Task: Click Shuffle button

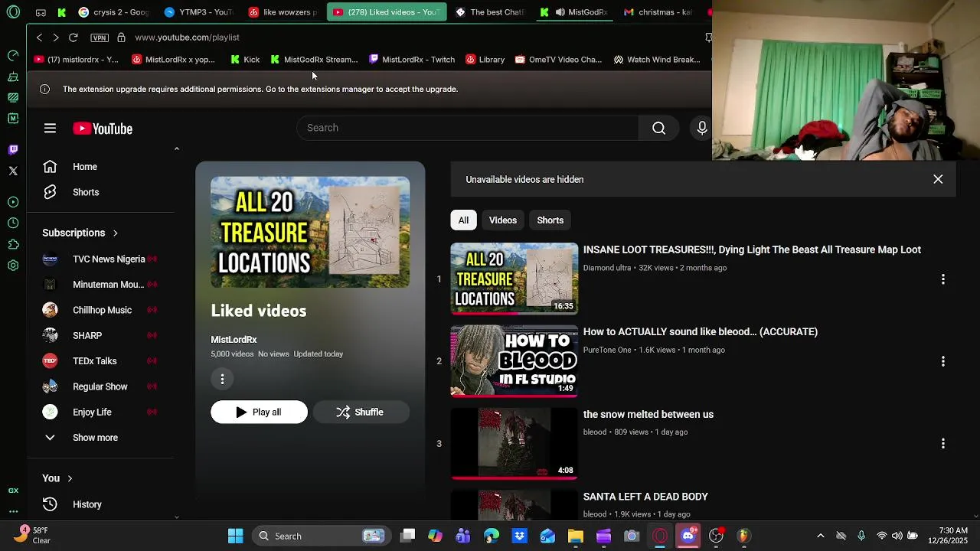Action: (361, 412)
